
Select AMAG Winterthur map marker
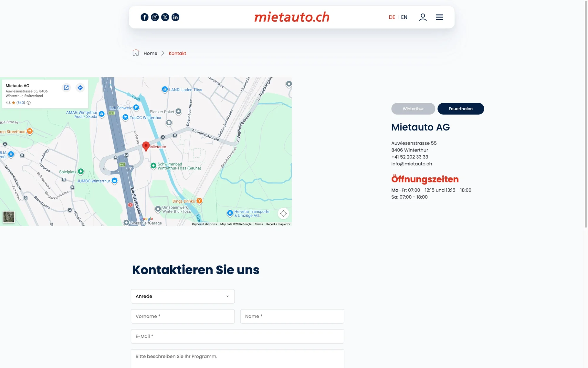[102, 114]
